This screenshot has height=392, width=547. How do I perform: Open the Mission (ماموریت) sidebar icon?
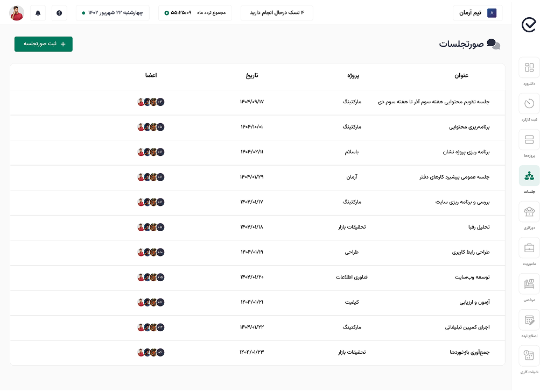click(x=529, y=248)
